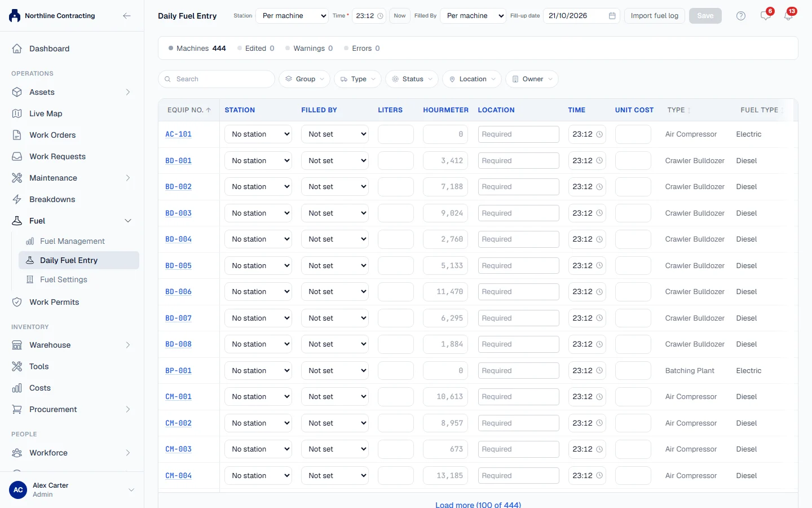Open station dropdown for BD-001 row
Viewport: 812px width, 508px height.
click(x=258, y=161)
